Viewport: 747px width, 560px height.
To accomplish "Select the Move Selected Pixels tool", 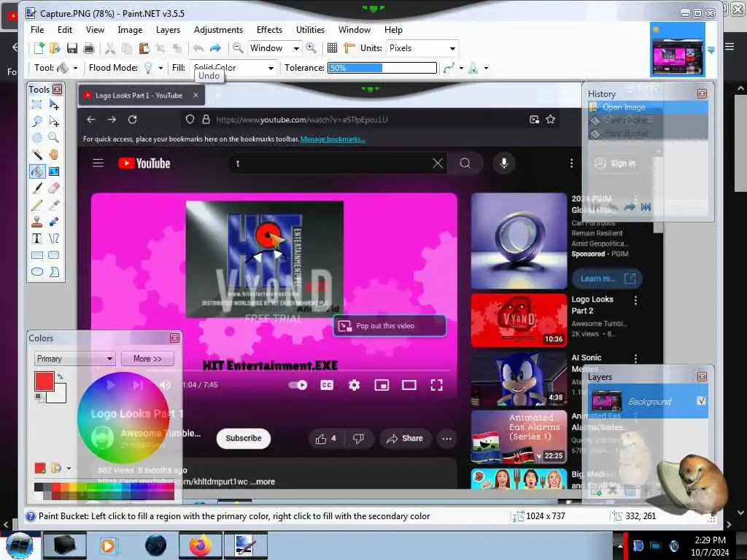I will click(x=54, y=104).
